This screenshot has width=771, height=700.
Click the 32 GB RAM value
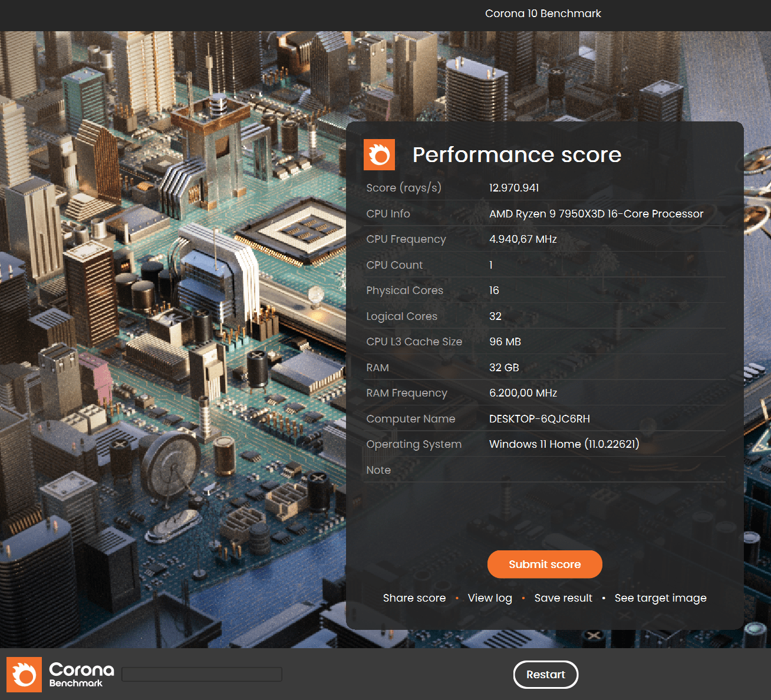[x=504, y=368]
